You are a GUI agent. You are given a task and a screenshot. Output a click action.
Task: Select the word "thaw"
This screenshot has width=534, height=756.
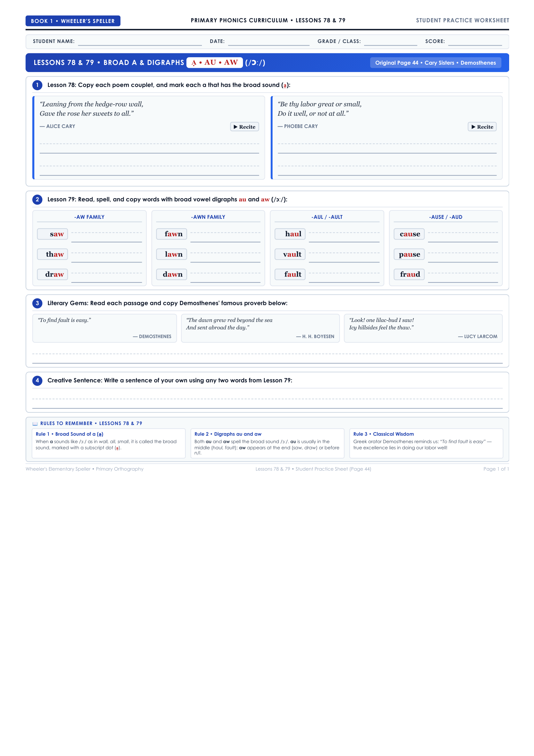click(x=55, y=254)
